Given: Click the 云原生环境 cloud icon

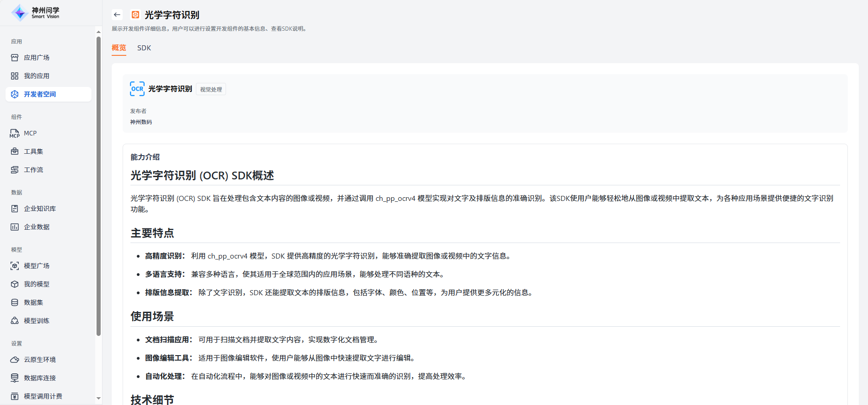Looking at the screenshot, I should click(15, 360).
